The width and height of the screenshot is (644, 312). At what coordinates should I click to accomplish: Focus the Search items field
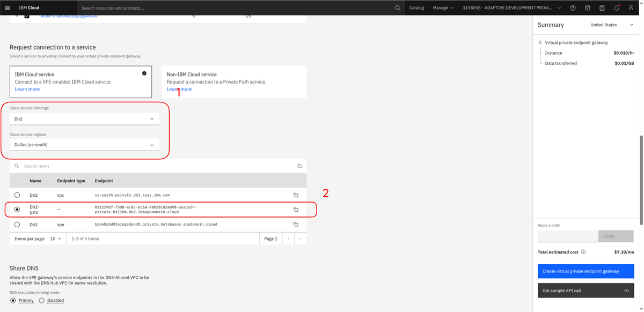(158, 166)
